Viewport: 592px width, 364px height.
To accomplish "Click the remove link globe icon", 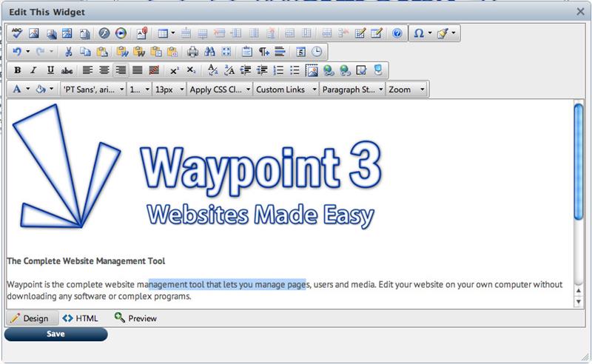I will tap(345, 70).
